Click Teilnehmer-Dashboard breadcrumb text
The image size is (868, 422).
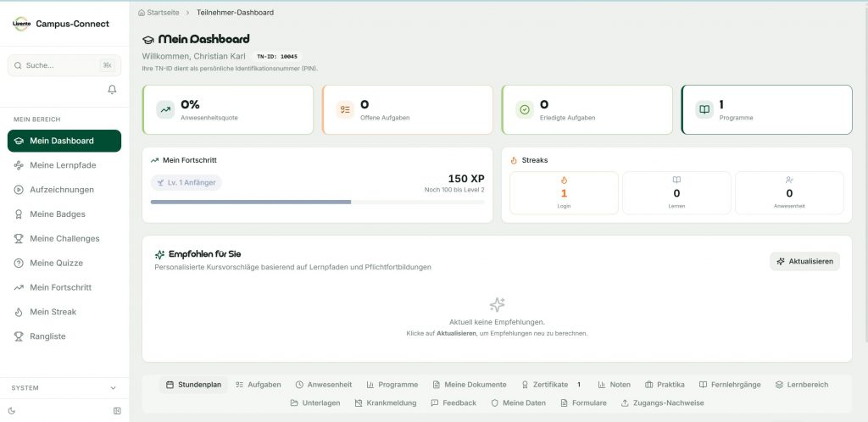(235, 12)
